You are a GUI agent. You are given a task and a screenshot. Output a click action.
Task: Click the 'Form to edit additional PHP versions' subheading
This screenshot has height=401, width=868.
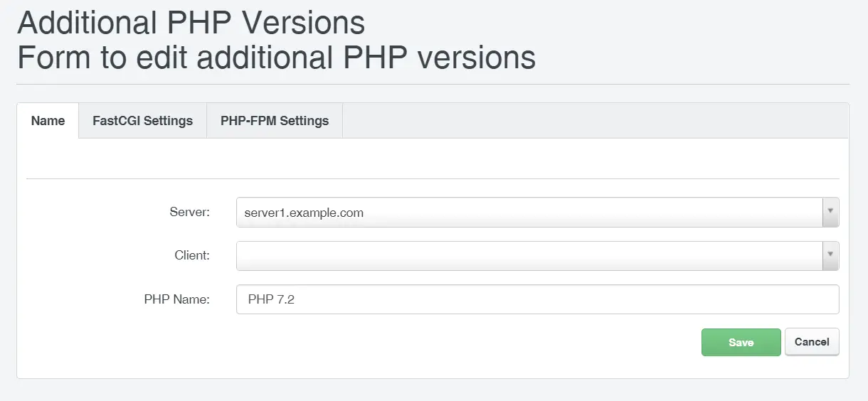[x=276, y=58]
